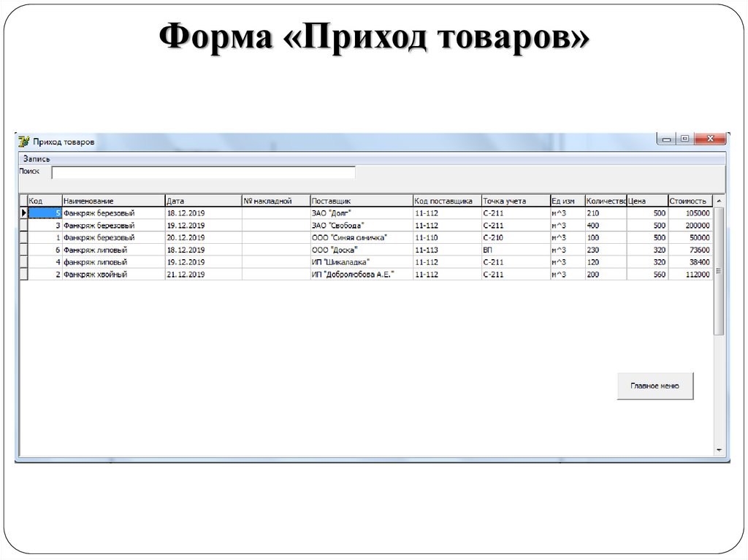
Task: Click the Стоимость column header
Action: pyautogui.click(x=690, y=201)
